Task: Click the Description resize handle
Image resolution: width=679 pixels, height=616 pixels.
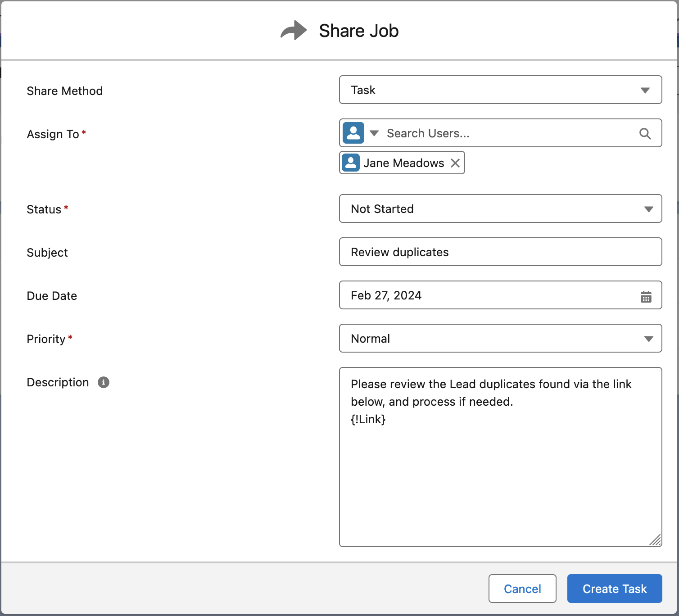Action: (655, 540)
